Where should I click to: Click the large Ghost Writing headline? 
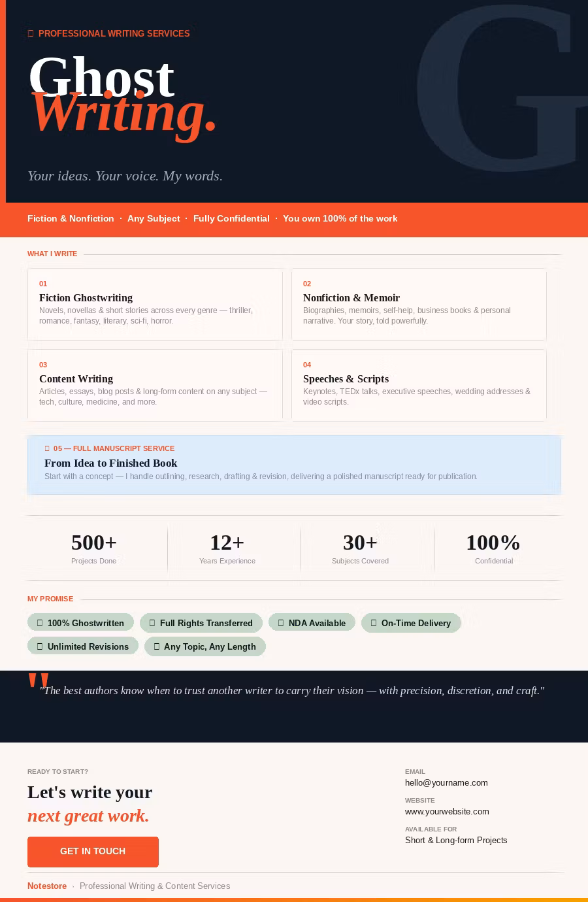coord(122,96)
